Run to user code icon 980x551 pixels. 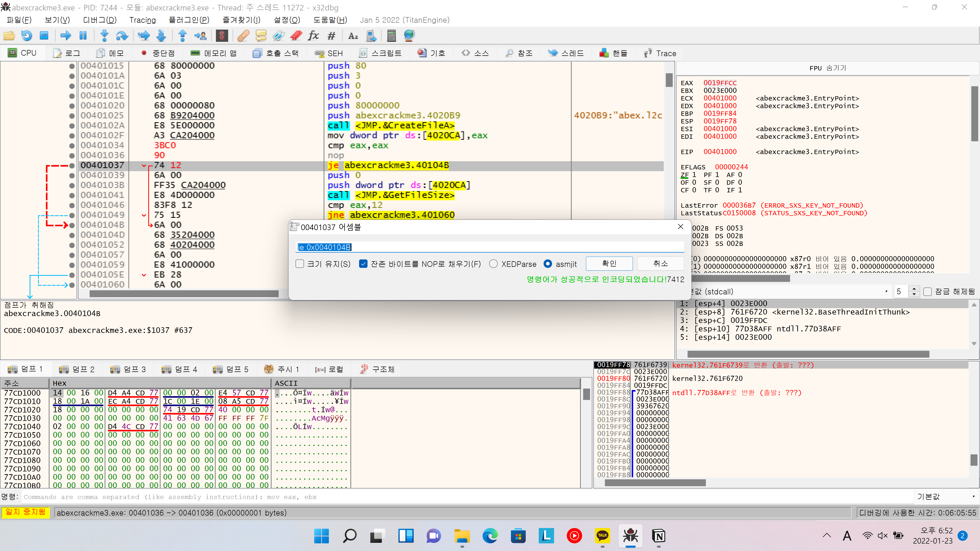[201, 36]
